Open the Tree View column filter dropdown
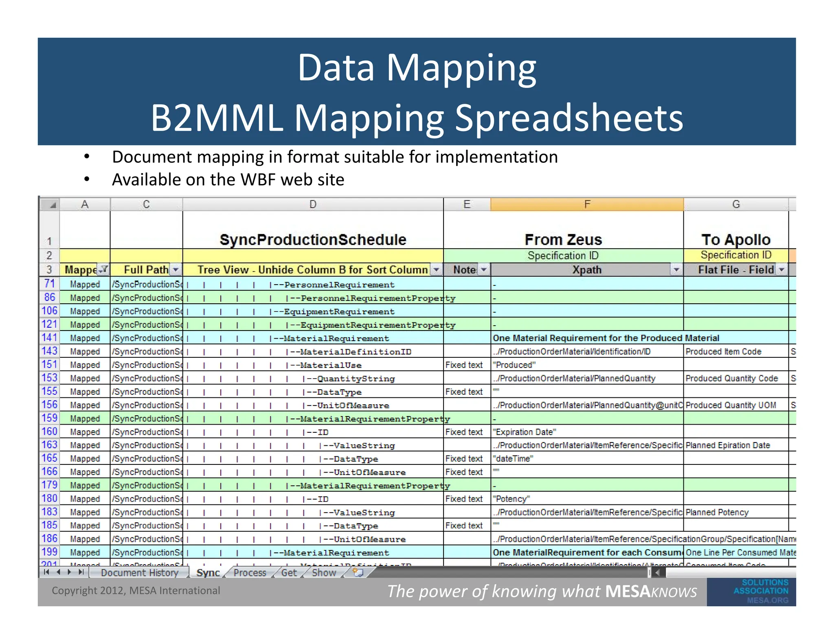The height and width of the screenshot is (644, 834). 436,269
